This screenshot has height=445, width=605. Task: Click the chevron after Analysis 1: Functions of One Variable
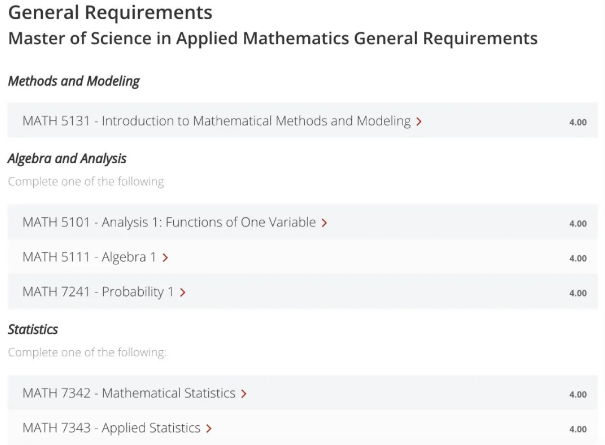point(324,223)
